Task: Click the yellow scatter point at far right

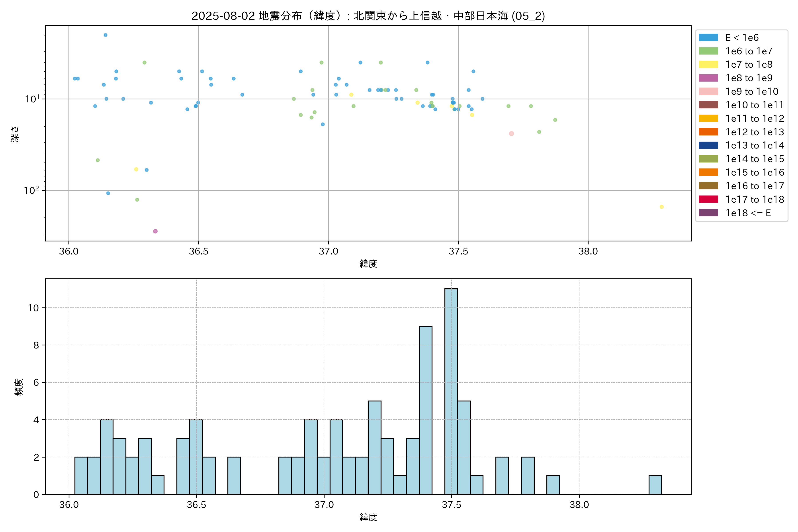Action: pos(661,207)
